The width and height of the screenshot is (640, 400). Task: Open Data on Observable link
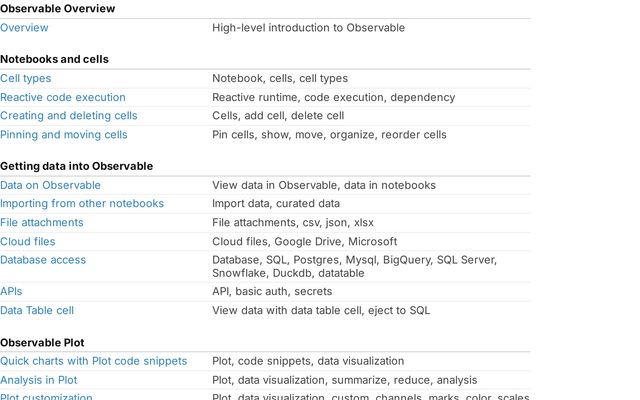click(x=50, y=185)
